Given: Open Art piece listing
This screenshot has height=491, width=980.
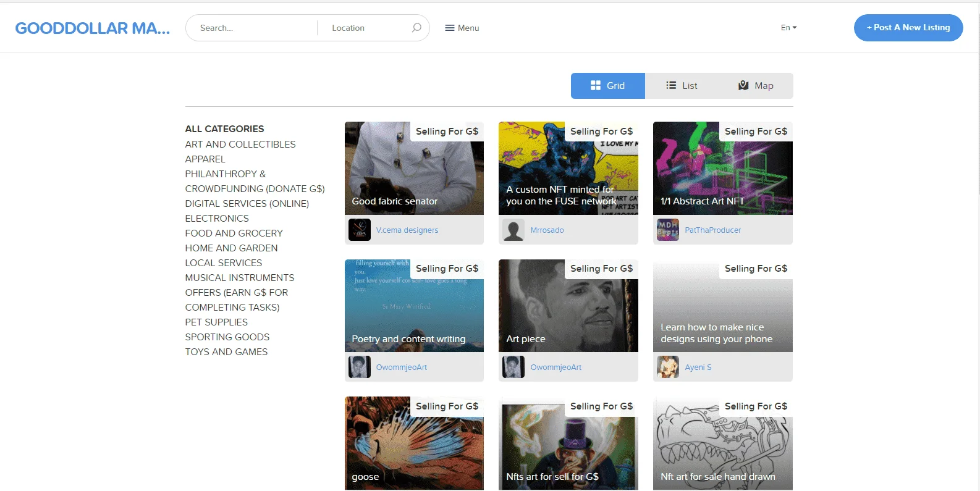Looking at the screenshot, I should point(568,306).
